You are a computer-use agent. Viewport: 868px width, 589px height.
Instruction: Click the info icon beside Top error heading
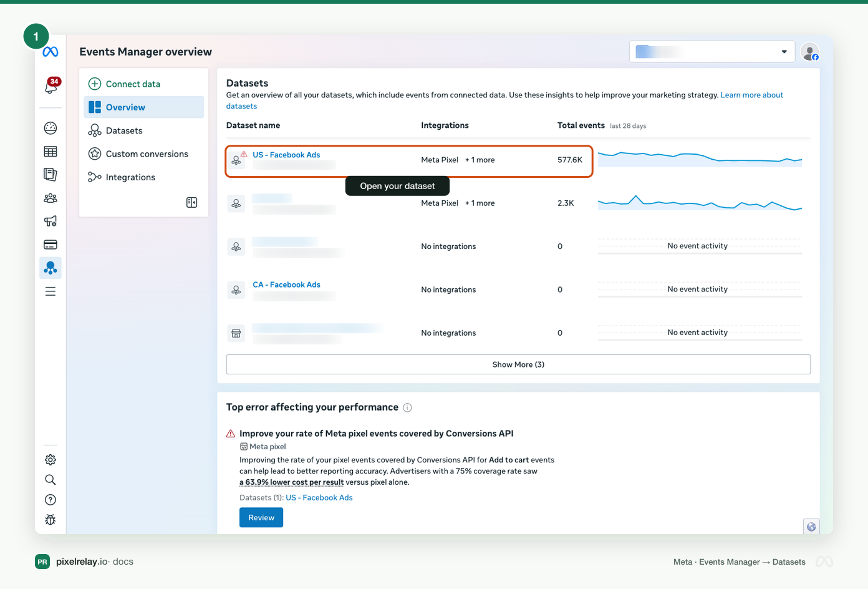tap(407, 407)
